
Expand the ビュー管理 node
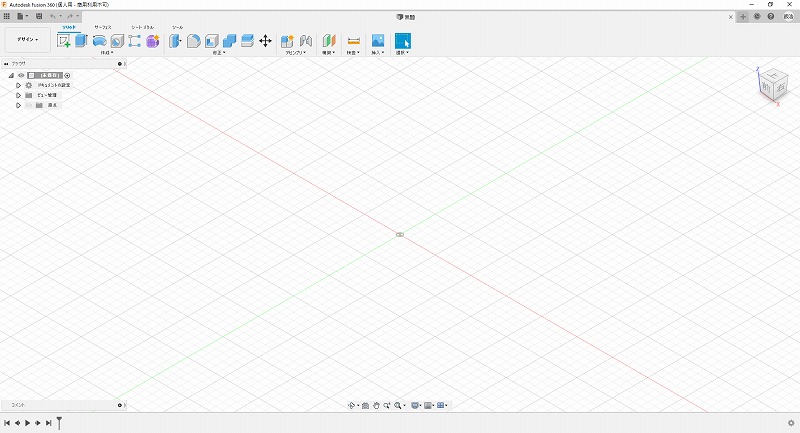point(18,95)
